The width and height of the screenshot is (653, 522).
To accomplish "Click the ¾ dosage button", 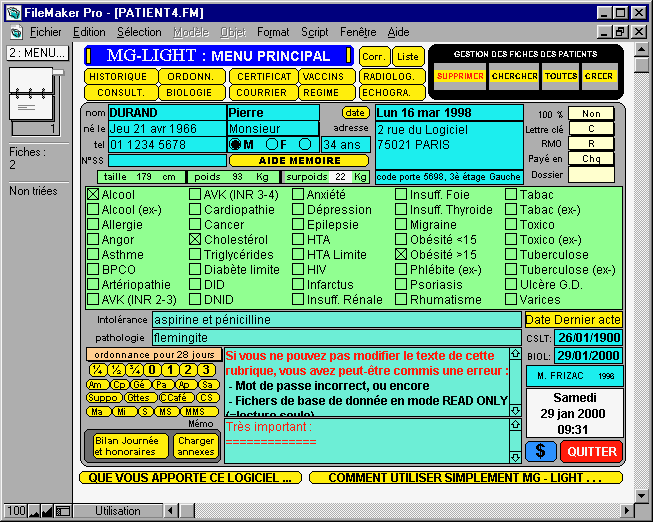I will coord(134,370).
